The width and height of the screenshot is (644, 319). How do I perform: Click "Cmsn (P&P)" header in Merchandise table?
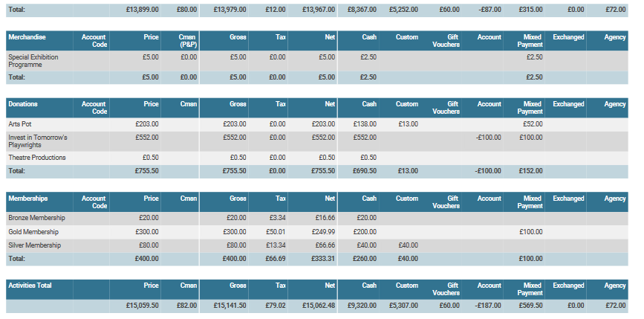click(188, 41)
